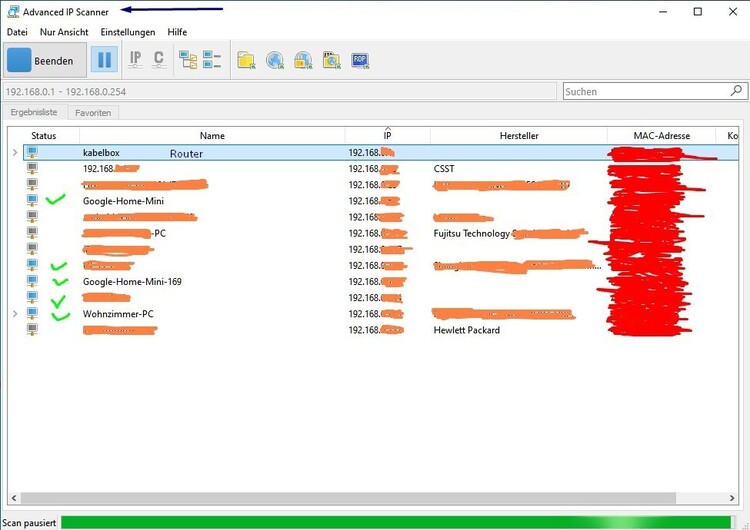Click the Advanced IP Scanner title icon
The height and width of the screenshot is (530, 750).
pyautogui.click(x=13, y=11)
